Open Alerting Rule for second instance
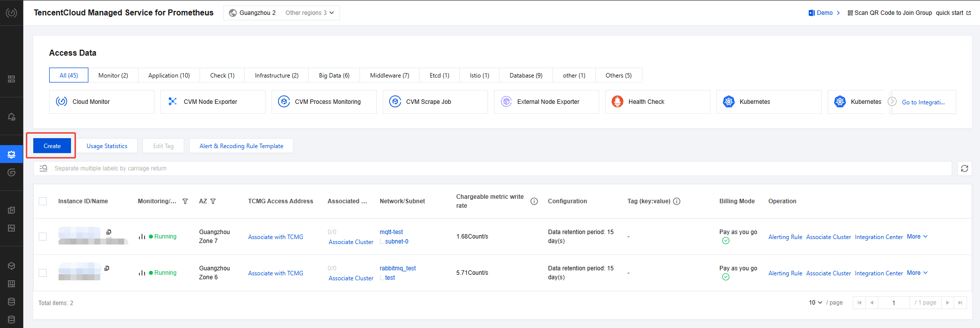 (x=785, y=273)
